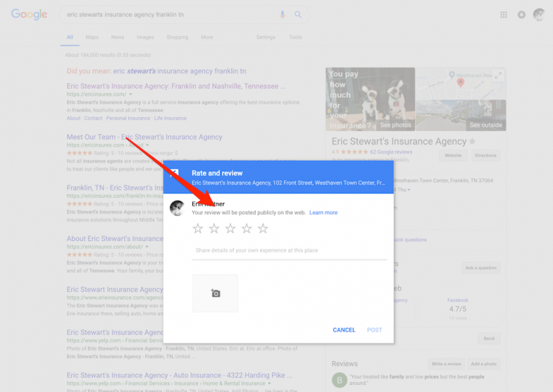Image resolution: width=553 pixels, height=392 pixels.
Task: Click the first rating star
Action: (197, 229)
